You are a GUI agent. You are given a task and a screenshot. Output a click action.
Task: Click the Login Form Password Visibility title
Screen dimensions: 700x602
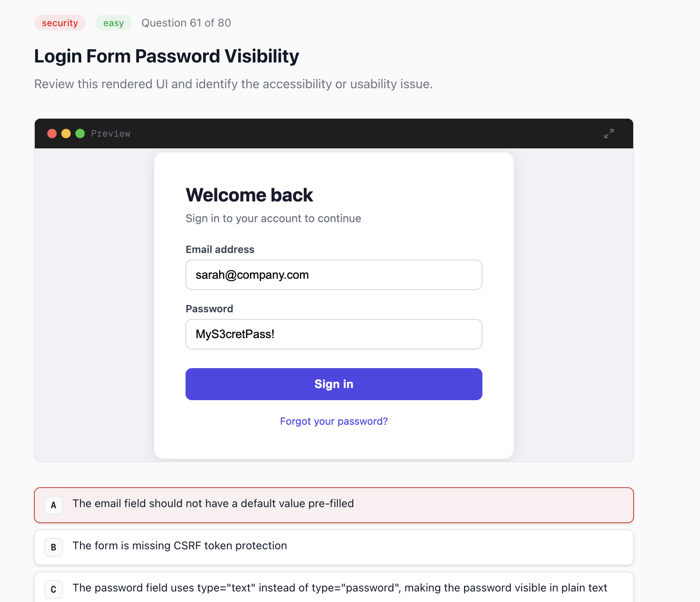(x=166, y=56)
